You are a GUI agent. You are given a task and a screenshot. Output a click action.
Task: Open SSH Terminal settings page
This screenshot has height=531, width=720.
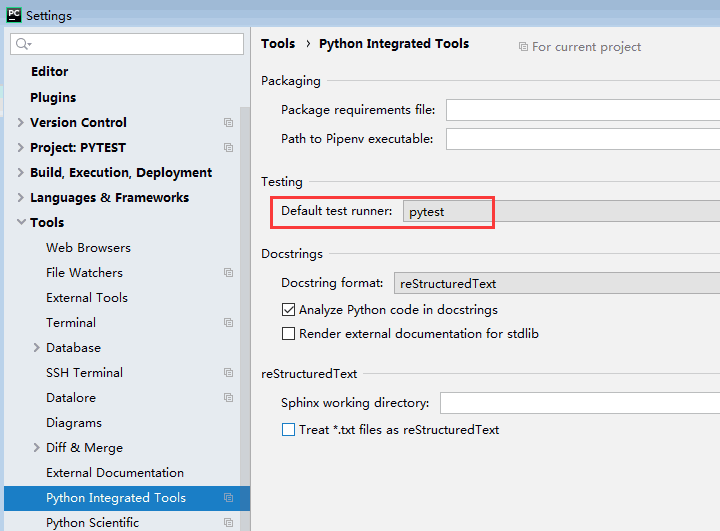coord(84,373)
